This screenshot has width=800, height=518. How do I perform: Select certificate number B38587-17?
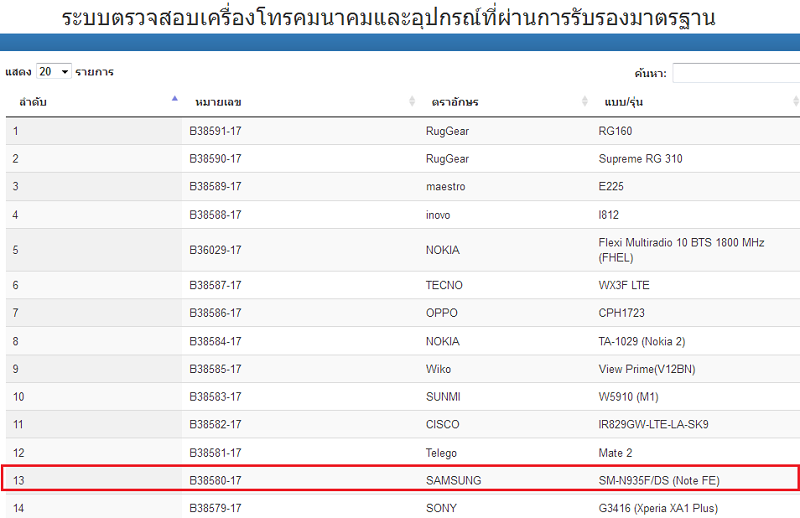(215, 285)
